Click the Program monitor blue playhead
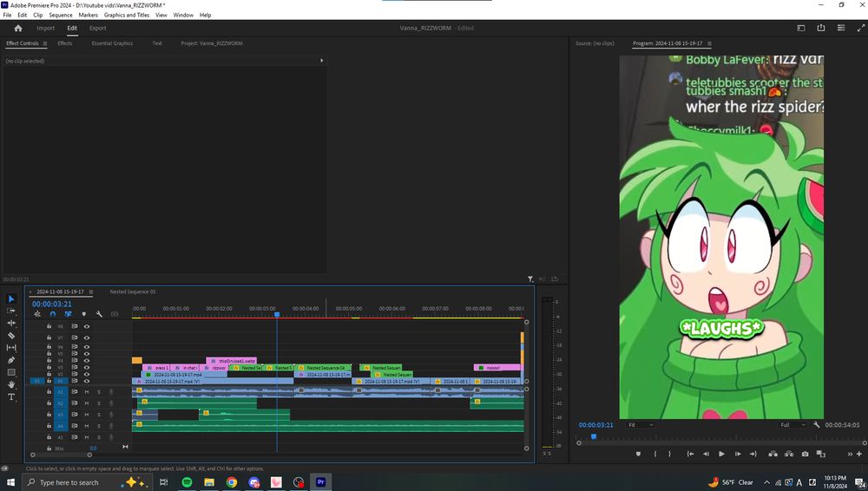Image resolution: width=868 pixels, height=491 pixels. coord(594,436)
